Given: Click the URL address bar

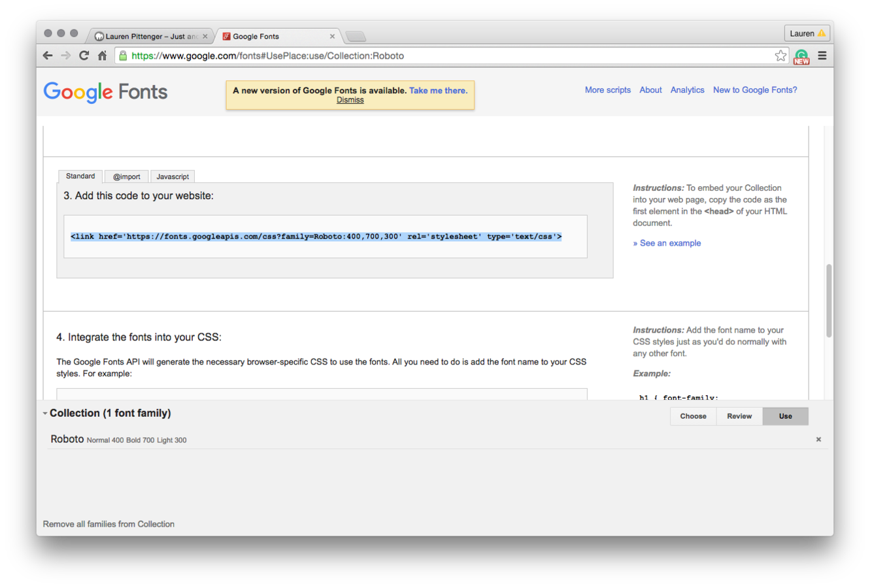Looking at the screenshot, I should pyautogui.click(x=451, y=56).
